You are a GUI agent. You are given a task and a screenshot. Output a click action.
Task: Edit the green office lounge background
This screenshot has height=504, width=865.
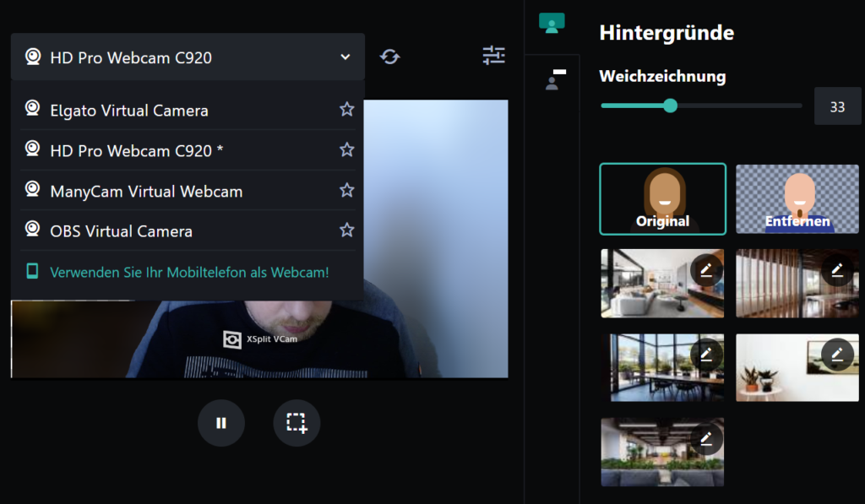point(706,438)
